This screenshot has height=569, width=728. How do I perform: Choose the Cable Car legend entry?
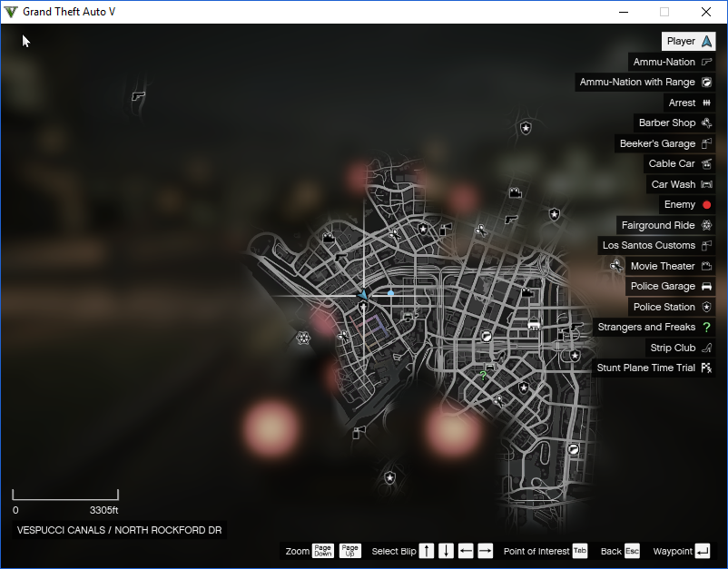click(679, 164)
